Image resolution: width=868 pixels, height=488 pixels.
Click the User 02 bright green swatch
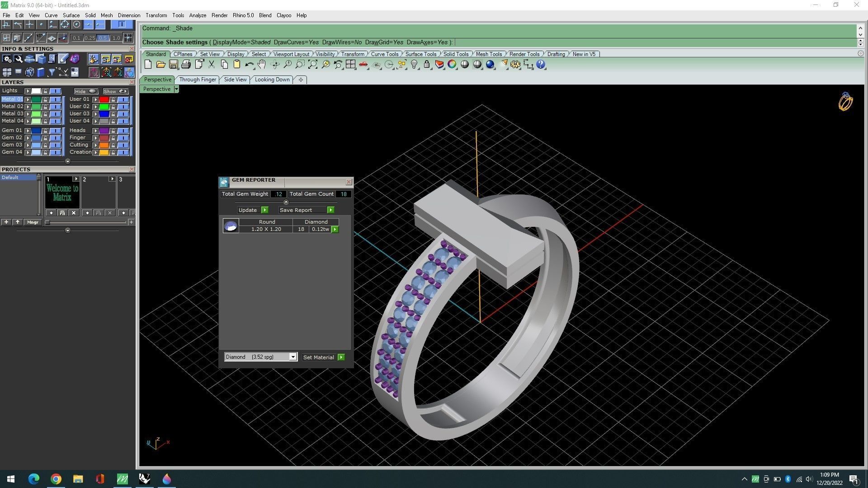104,107
